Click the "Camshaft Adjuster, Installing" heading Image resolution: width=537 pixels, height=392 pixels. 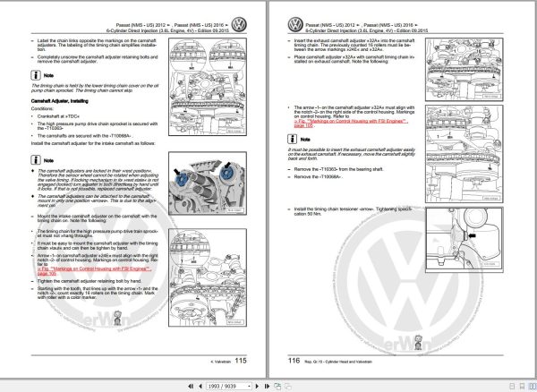60,101
